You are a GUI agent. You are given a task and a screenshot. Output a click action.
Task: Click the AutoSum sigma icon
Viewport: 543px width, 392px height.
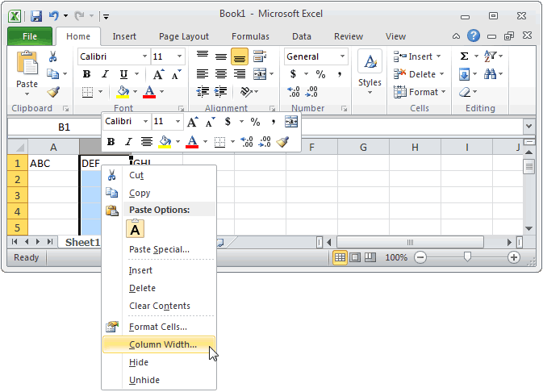tap(465, 56)
